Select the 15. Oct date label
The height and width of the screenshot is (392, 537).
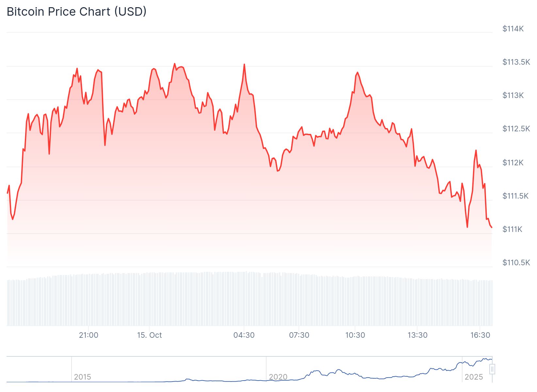(149, 335)
